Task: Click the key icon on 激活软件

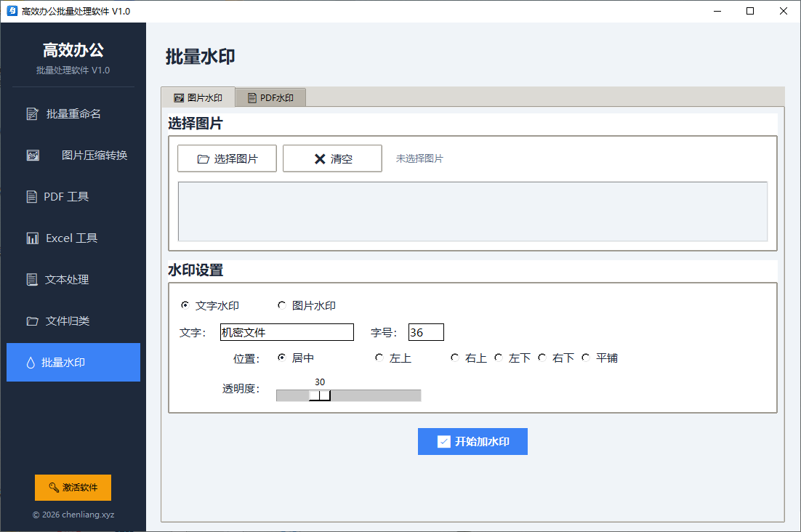Action: pos(54,487)
